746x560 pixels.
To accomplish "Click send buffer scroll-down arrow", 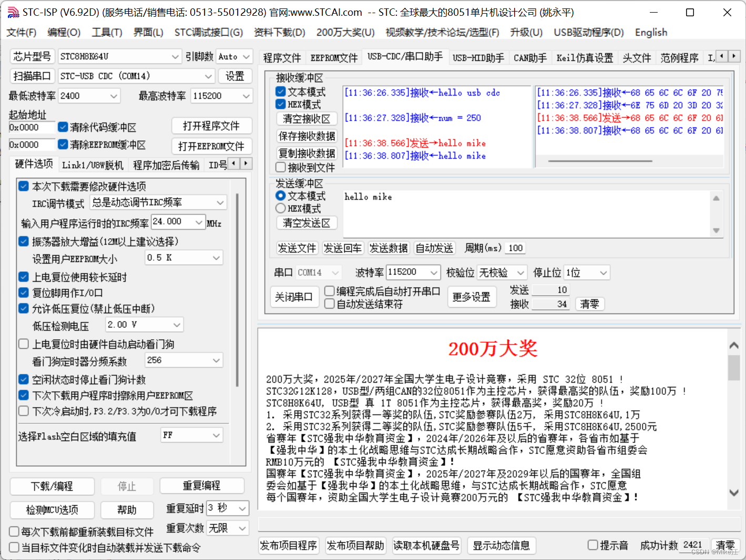I will coord(716,230).
